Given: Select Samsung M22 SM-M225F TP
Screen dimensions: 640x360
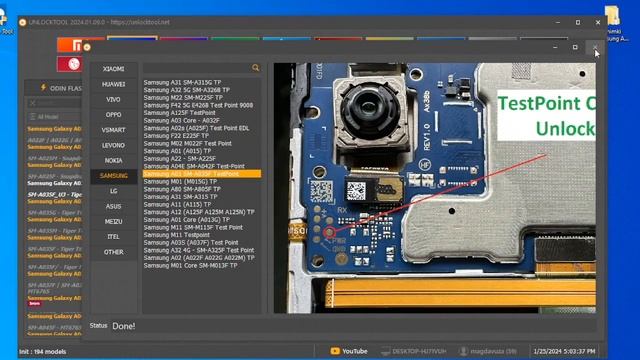Looking at the screenshot, I should (183, 98).
